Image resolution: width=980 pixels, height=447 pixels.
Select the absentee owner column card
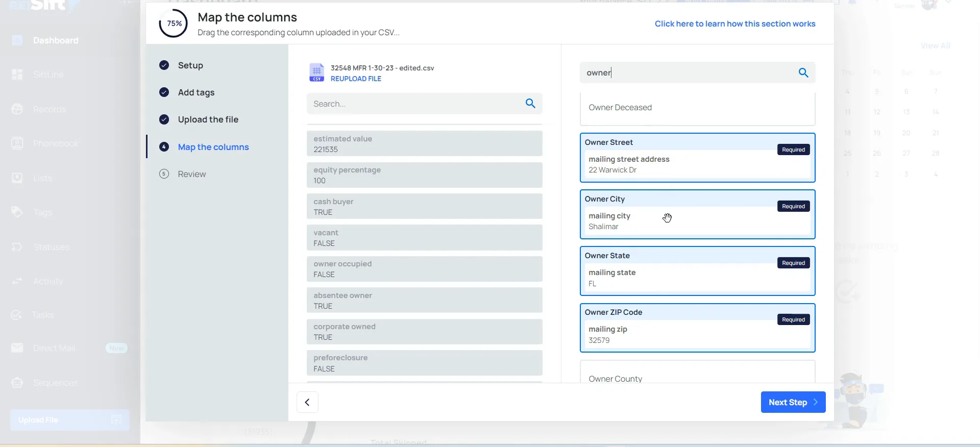point(424,300)
